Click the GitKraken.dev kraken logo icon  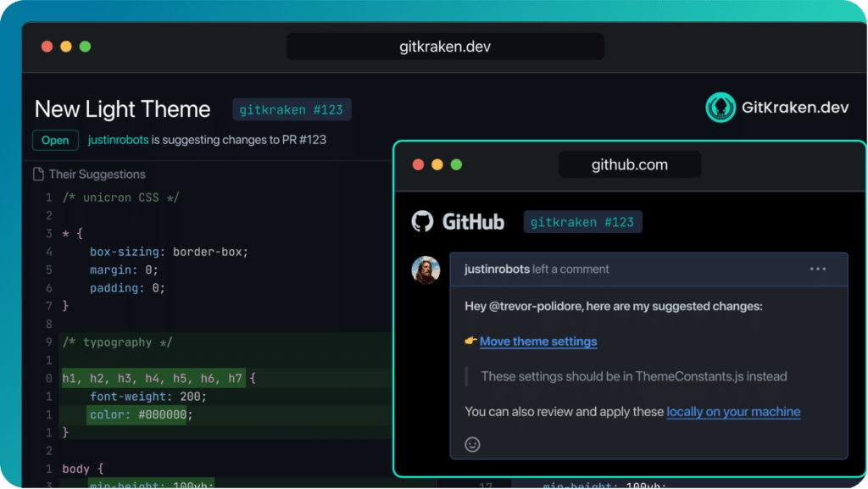(721, 108)
